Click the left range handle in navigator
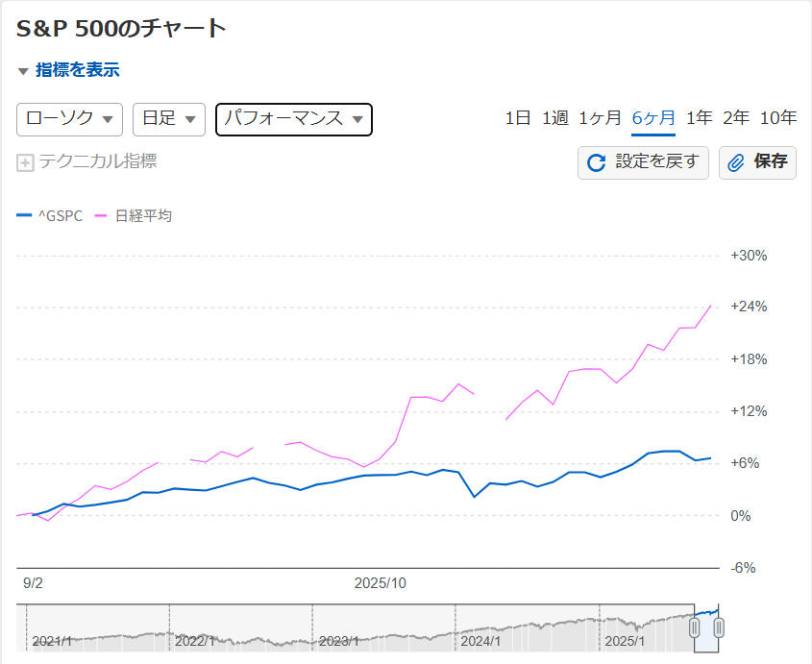This screenshot has width=812, height=664. [x=694, y=627]
